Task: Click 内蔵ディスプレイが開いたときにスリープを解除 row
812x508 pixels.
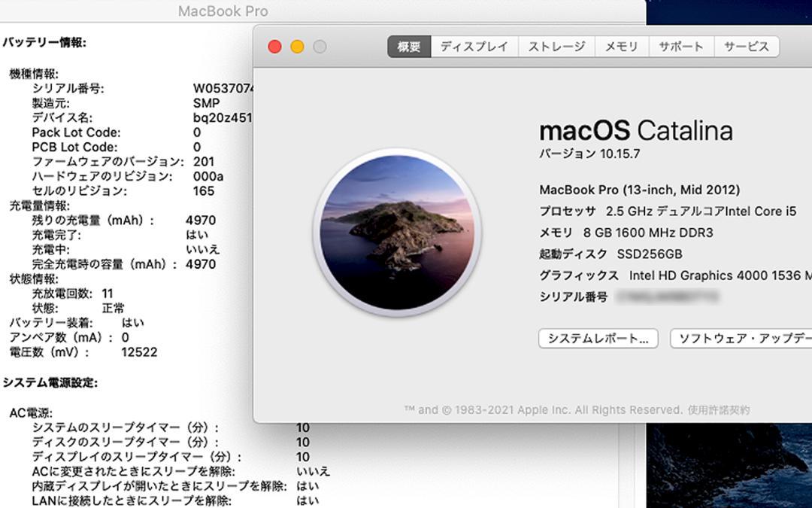Action: [x=175, y=485]
